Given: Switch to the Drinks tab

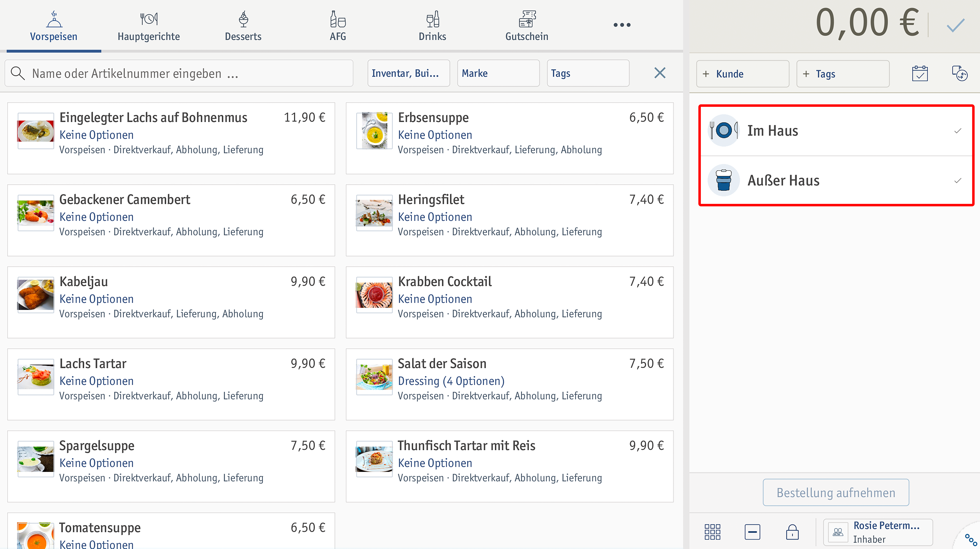Looking at the screenshot, I should point(432,26).
